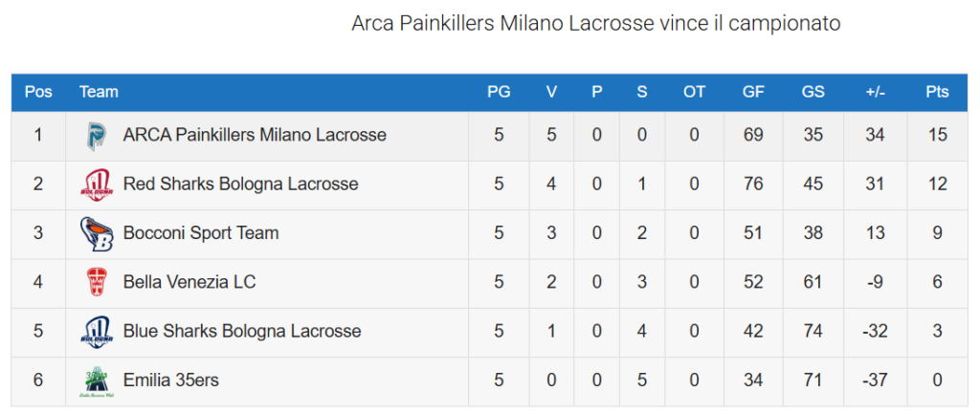Select the Bocconi Sport Team name
The width and height of the screenshot is (980, 413).
point(201,233)
